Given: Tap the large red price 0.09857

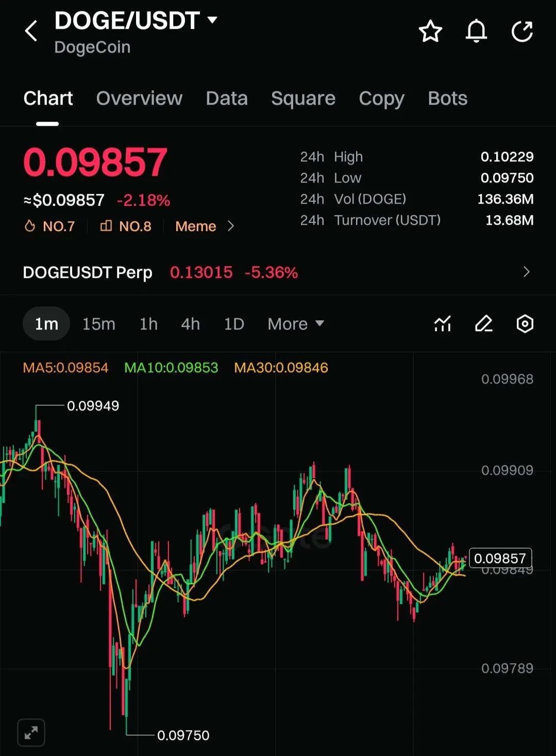Looking at the screenshot, I should pos(95,162).
